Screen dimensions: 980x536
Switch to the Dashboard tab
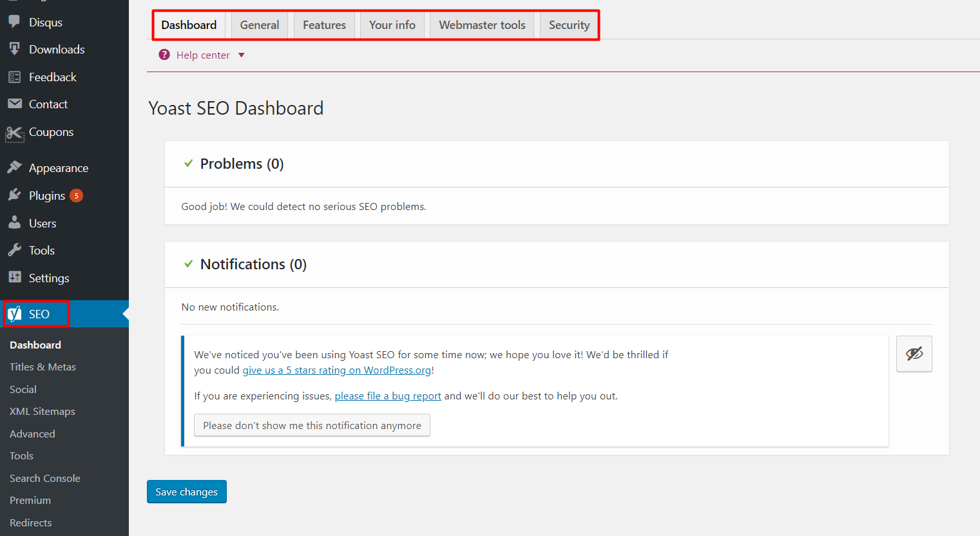tap(189, 25)
